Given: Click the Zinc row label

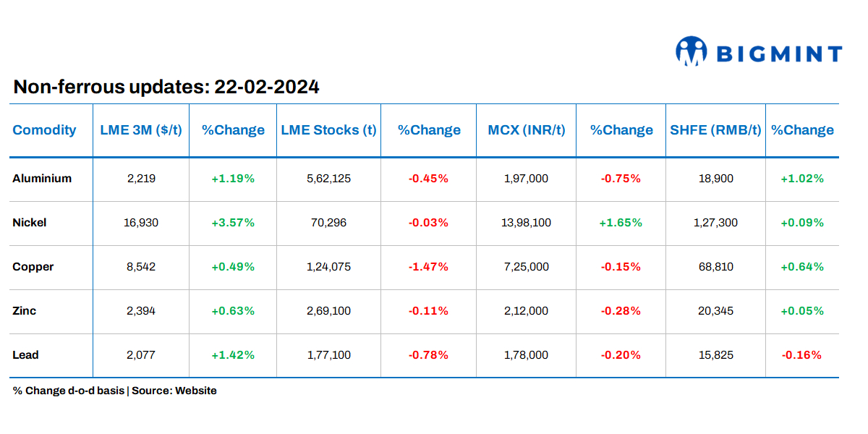Looking at the screenshot, I should point(25,310).
